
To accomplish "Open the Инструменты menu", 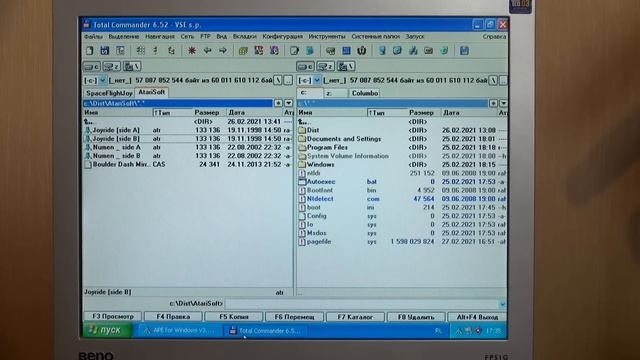I will (327, 36).
